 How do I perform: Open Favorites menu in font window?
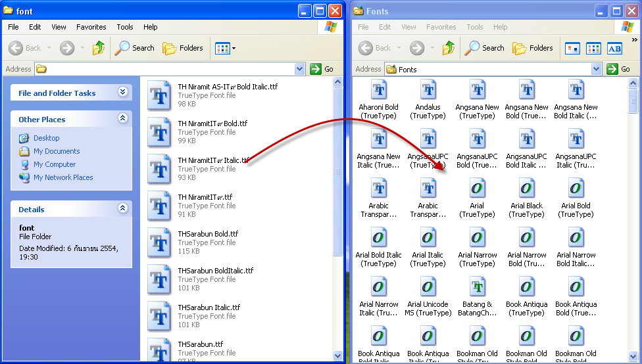(x=91, y=27)
